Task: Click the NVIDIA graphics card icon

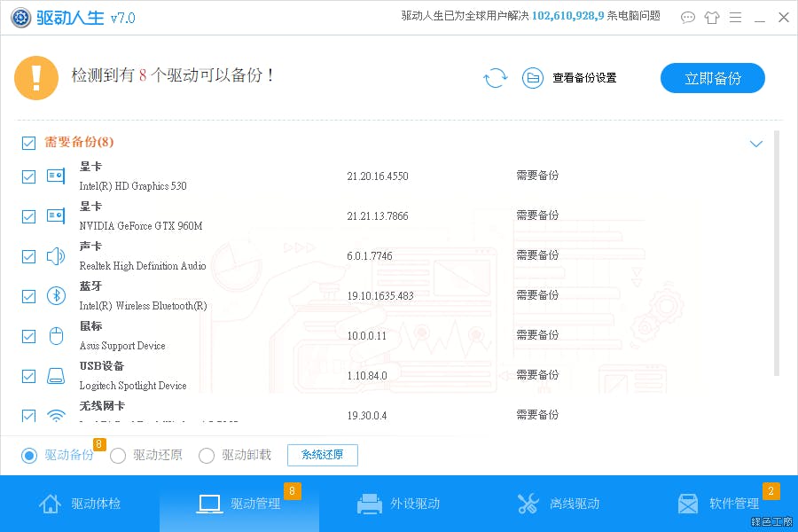Action: click(x=56, y=216)
